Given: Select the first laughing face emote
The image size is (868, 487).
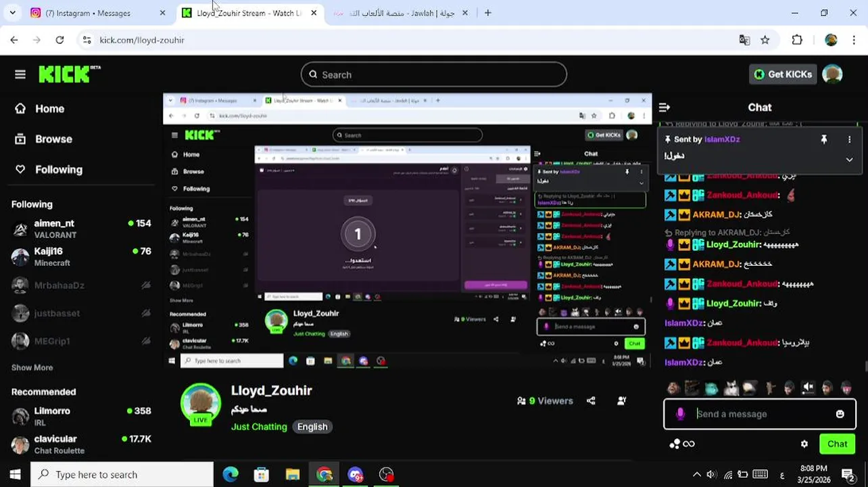Looking at the screenshot, I should pyautogui.click(x=673, y=388).
